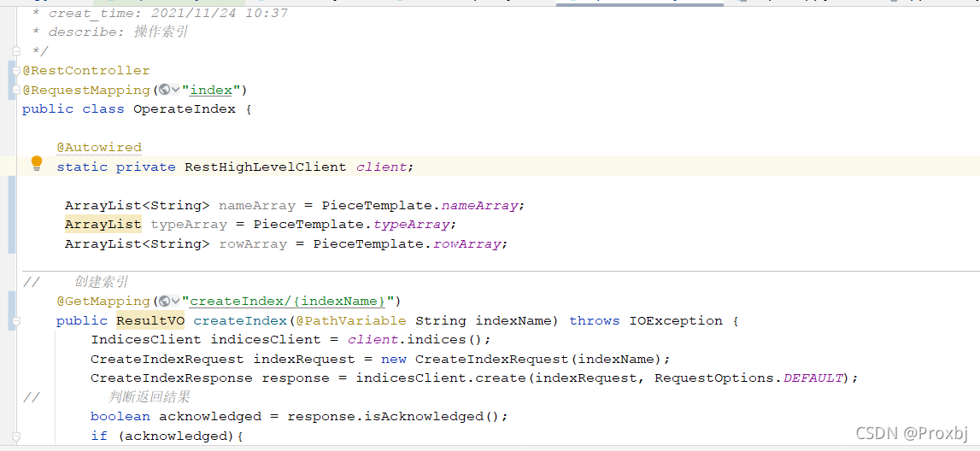Collapse the comment block at its end marker
The width and height of the screenshot is (980, 451).
click(17, 51)
